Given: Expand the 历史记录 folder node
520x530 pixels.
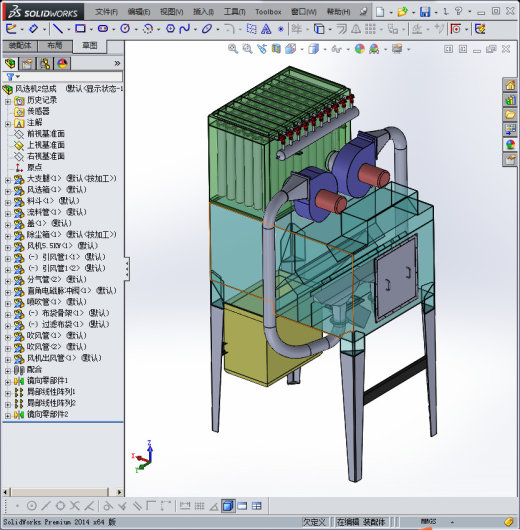Looking at the screenshot, I should pyautogui.click(x=8, y=102).
